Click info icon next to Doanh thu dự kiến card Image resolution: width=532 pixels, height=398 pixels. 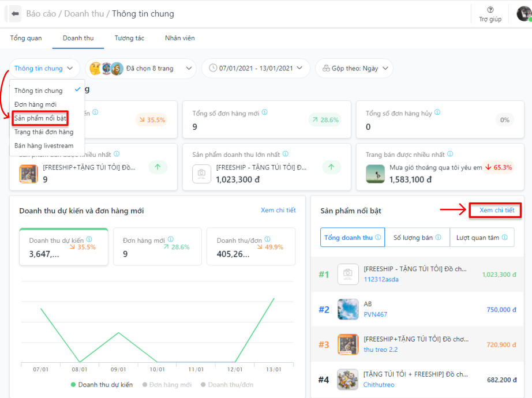coord(89,239)
